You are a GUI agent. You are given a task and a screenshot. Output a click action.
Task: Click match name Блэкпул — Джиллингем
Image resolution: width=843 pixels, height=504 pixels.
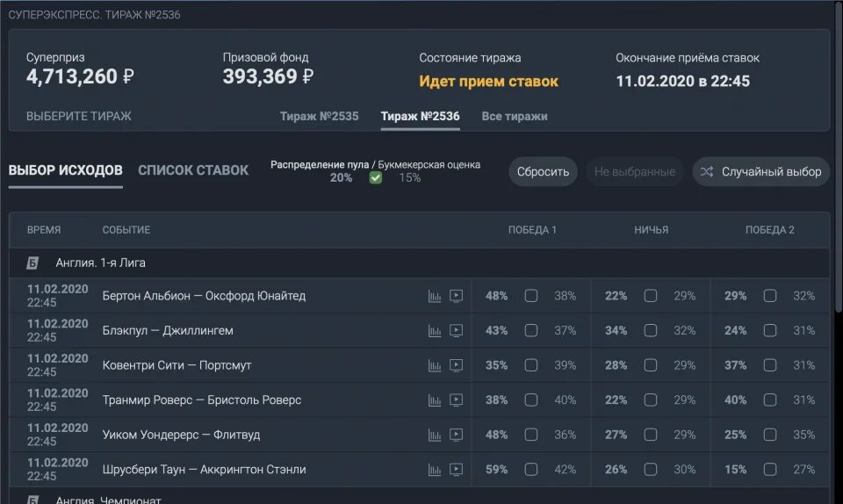pos(168,330)
